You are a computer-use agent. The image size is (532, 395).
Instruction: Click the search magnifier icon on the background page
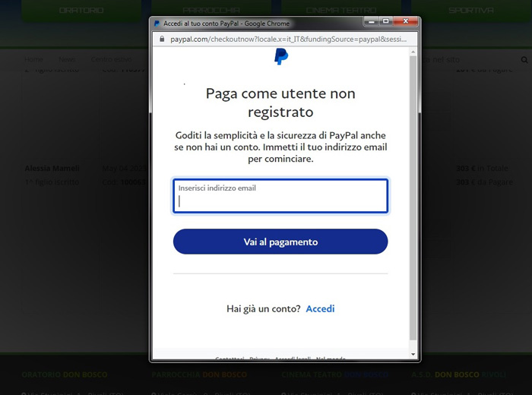point(524,60)
